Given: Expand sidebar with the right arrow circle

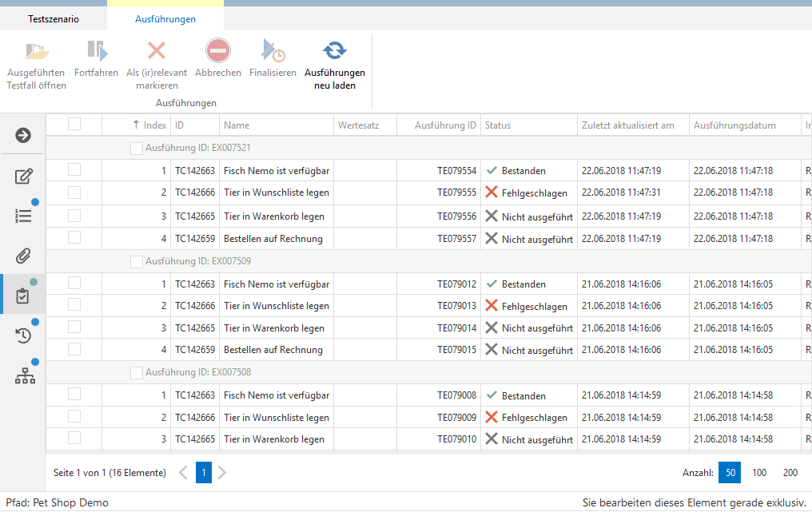Looking at the screenshot, I should [x=24, y=135].
